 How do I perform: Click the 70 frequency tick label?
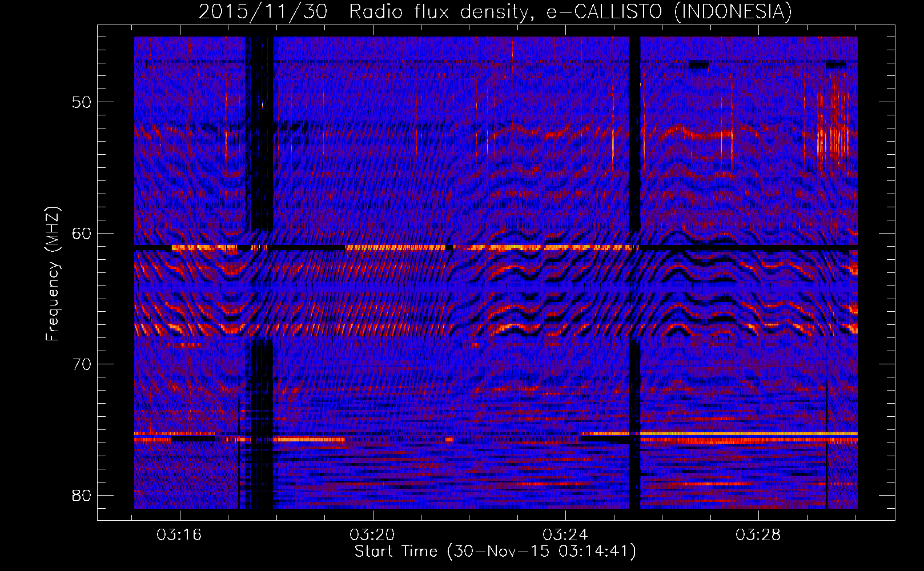82,364
